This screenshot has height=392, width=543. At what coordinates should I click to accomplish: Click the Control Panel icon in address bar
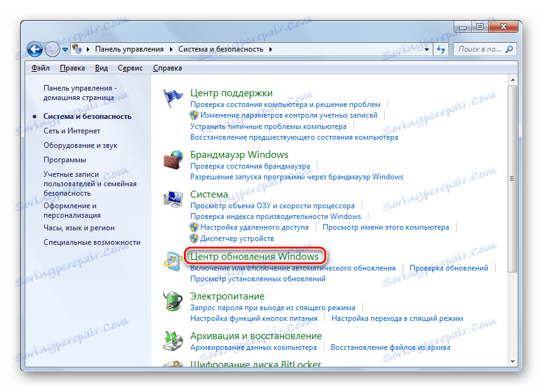pos(77,49)
